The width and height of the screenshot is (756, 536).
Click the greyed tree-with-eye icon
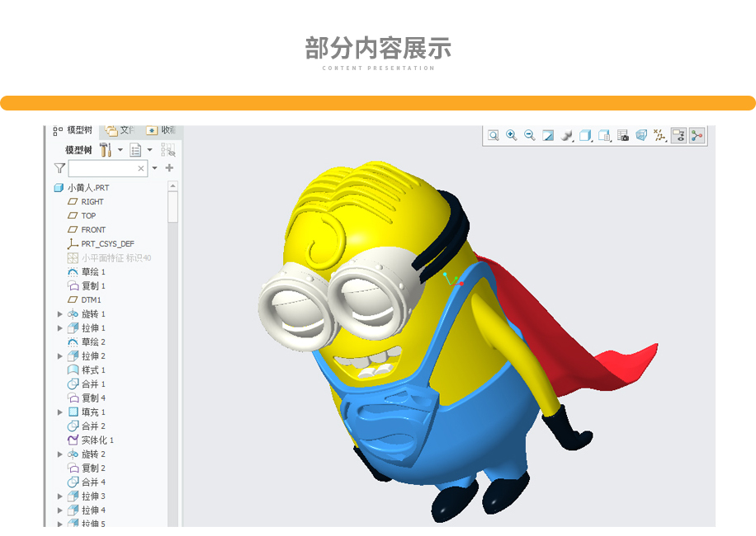(x=168, y=150)
